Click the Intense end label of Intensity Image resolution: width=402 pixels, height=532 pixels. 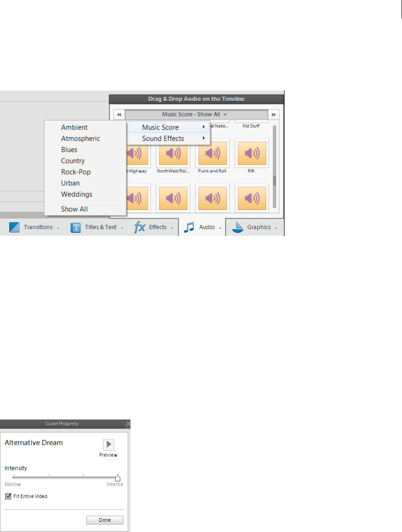115,484
